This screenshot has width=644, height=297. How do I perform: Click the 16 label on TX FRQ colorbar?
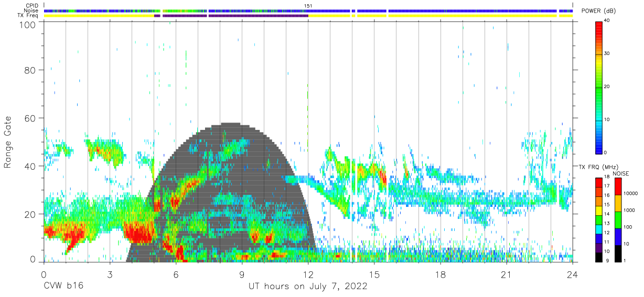point(607,195)
